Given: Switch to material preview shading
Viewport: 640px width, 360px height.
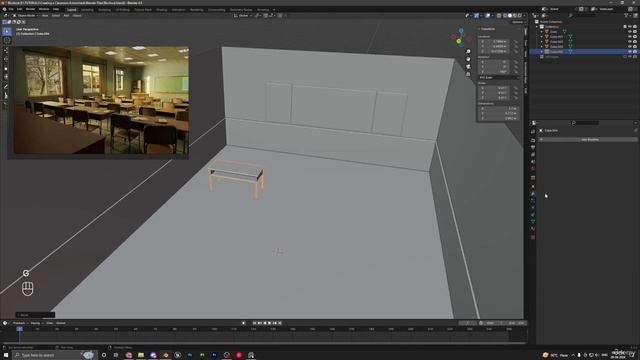Looking at the screenshot, I should [x=515, y=16].
